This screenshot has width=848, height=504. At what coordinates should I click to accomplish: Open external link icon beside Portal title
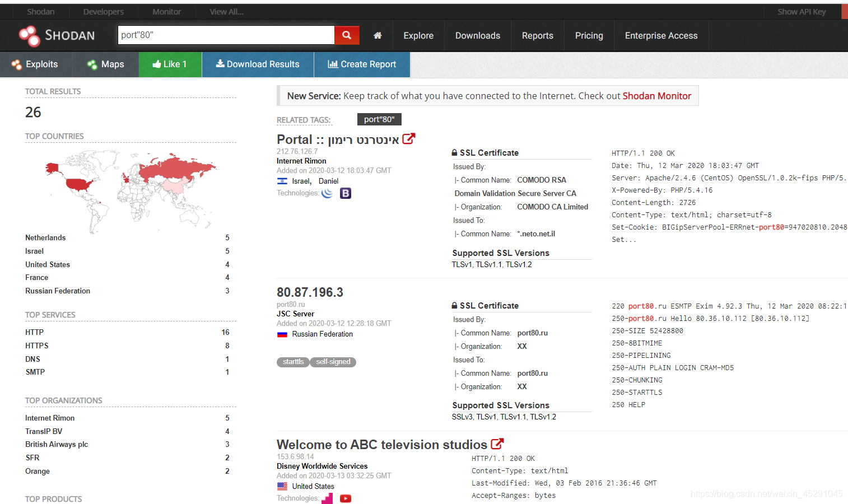click(x=409, y=139)
